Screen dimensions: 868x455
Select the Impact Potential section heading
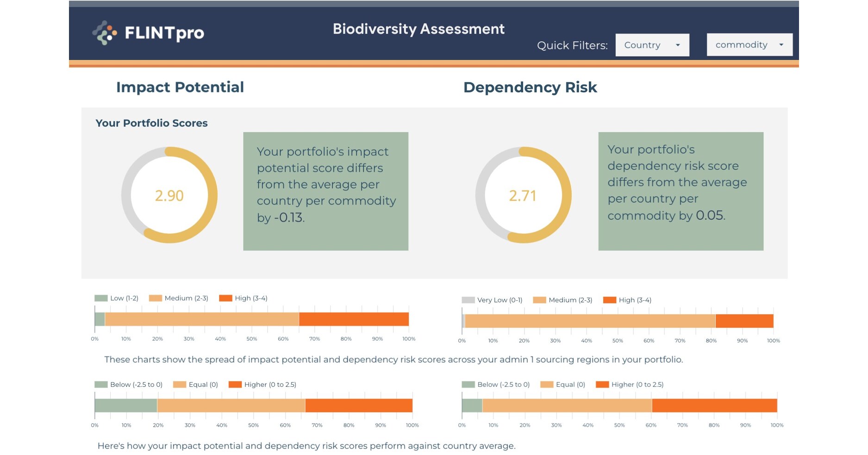pyautogui.click(x=180, y=87)
